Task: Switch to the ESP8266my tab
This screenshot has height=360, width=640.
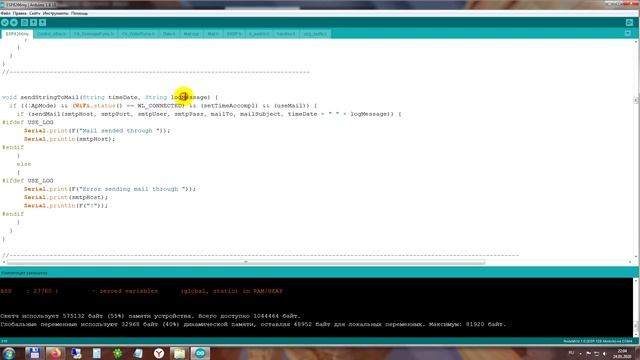Action: (17, 34)
